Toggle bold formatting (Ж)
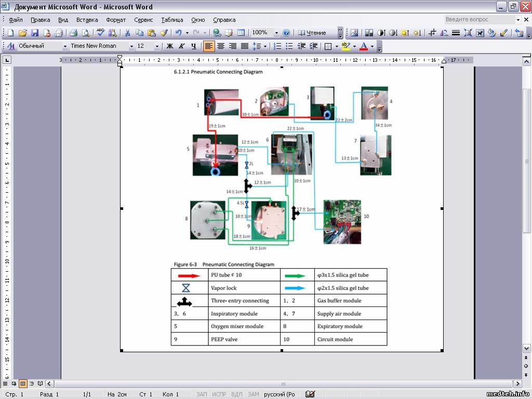Screen dimensions: 532x399 [x=169, y=46]
